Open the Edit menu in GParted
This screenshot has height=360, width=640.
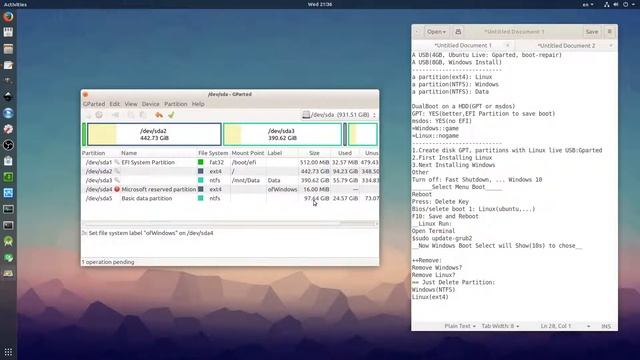click(115, 104)
